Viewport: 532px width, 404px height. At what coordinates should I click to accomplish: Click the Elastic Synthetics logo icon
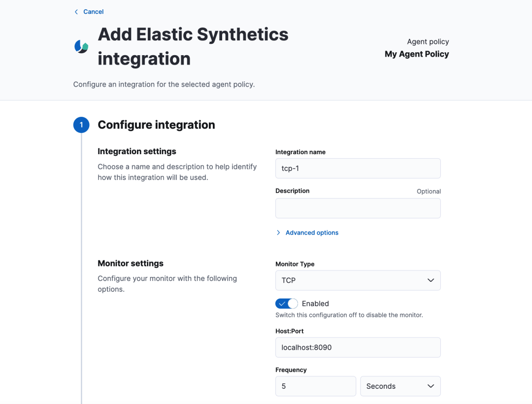coord(81,47)
